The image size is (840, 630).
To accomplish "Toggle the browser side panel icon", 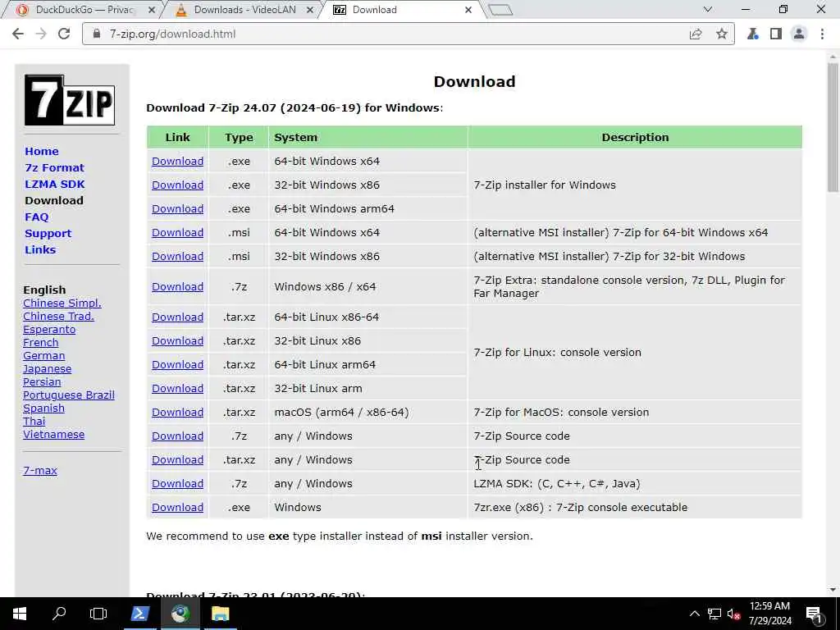I will pos(776,34).
